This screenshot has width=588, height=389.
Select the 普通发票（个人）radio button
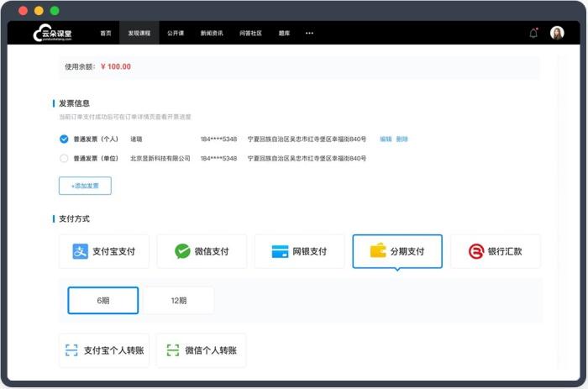tap(64, 139)
